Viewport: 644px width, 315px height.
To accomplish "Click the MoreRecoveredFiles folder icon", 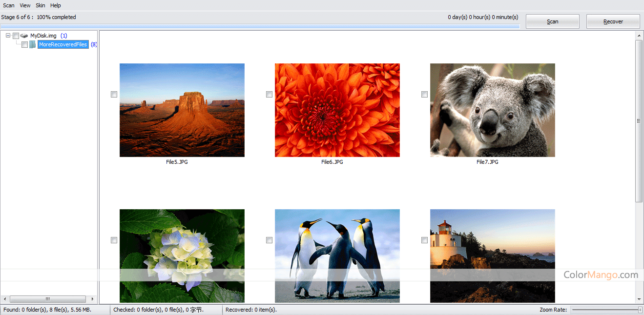I will pos(33,44).
